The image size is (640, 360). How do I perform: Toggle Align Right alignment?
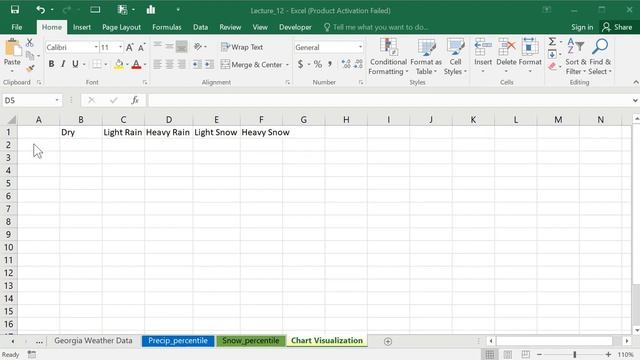click(182, 64)
